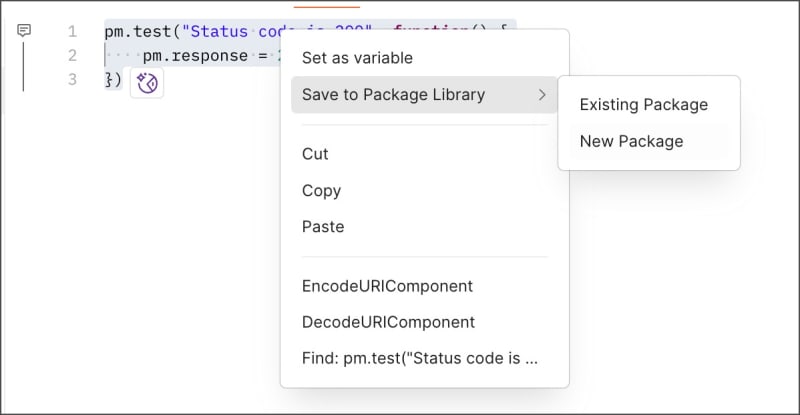Screen dimensions: 800x415
Task: Click Cut in the context menu
Action: [315, 154]
